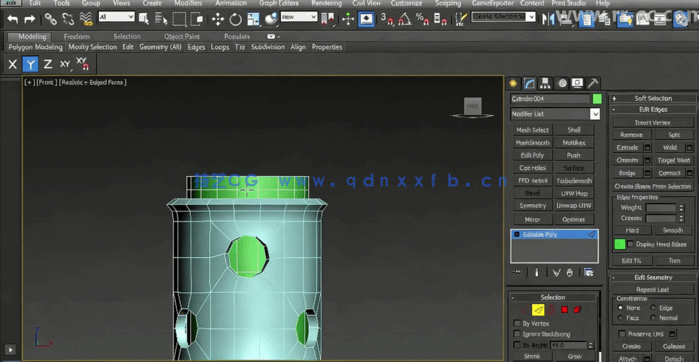
Task: Activate Bind to Space Warp tool
Action: coord(86,19)
